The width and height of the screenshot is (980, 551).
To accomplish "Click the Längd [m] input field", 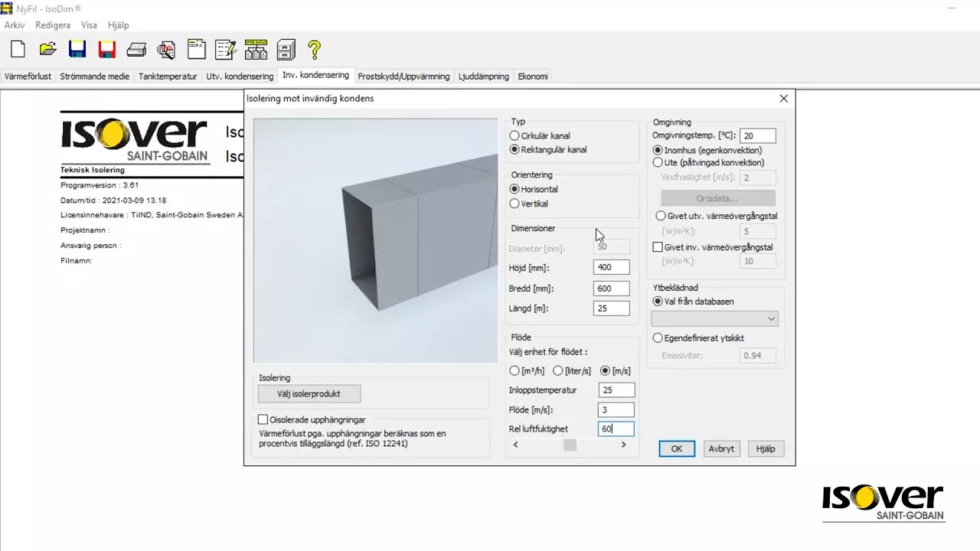I will (611, 308).
